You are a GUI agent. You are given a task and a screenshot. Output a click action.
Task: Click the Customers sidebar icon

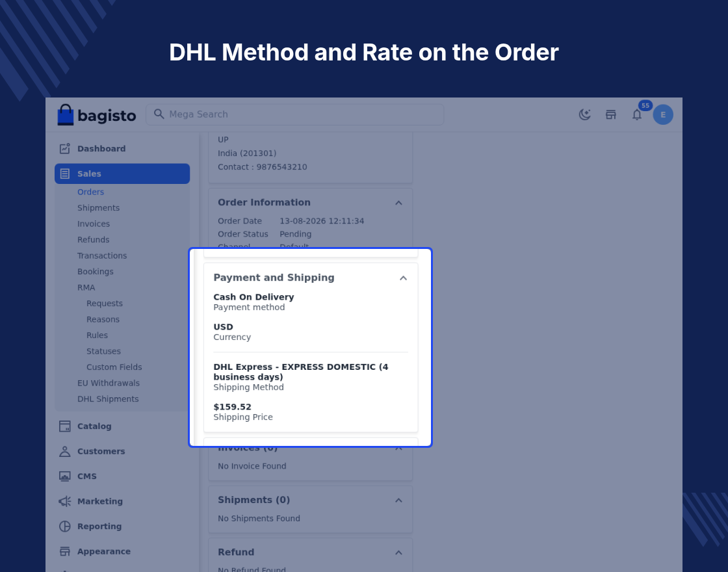pos(64,451)
